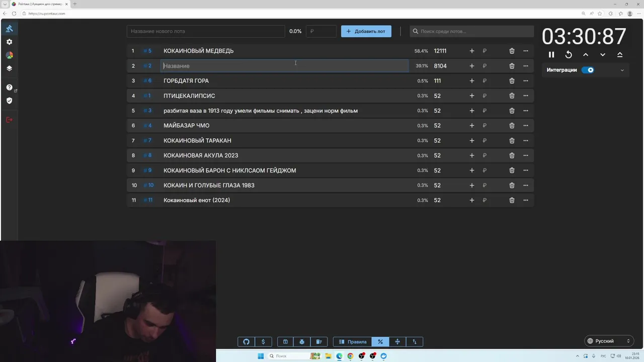Reset the auction timer

coord(569,54)
